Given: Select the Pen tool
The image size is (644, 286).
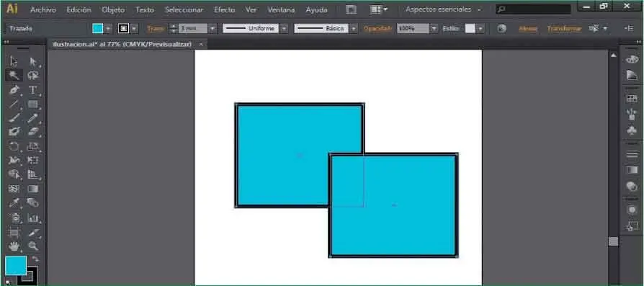Looking at the screenshot, I should pos(14,89).
